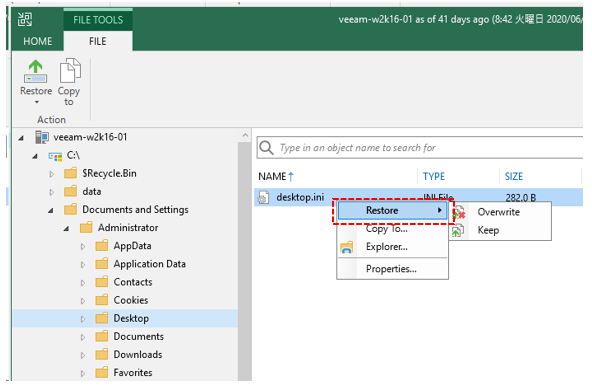The height and width of the screenshot is (388, 592).
Task: Click the Documents and Settings folder icon
Action: pyautogui.click(x=70, y=209)
